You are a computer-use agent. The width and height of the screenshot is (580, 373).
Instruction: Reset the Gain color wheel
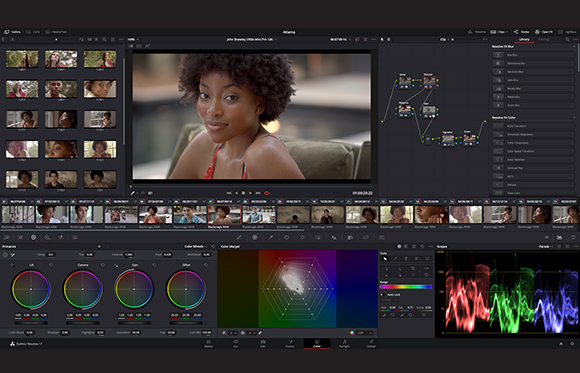click(154, 265)
